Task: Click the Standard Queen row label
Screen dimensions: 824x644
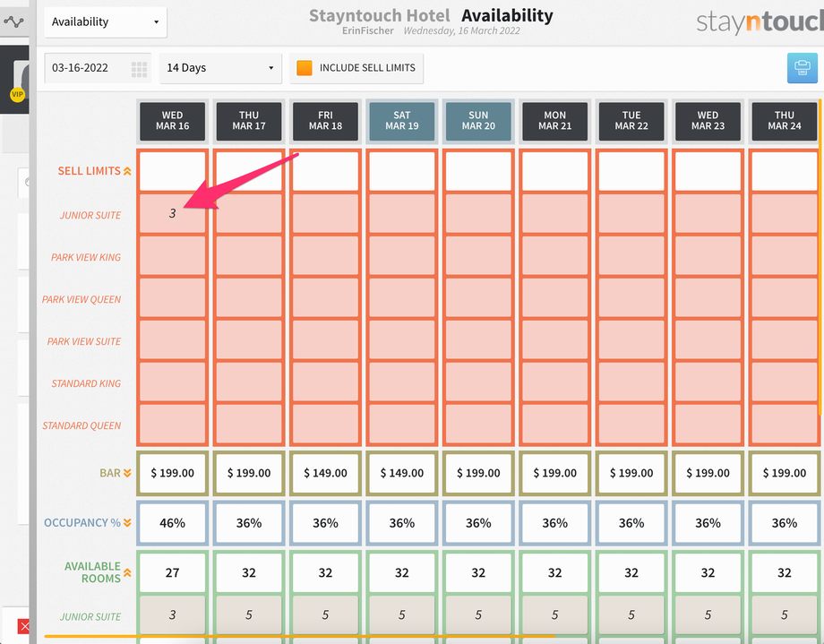Action: [82, 425]
